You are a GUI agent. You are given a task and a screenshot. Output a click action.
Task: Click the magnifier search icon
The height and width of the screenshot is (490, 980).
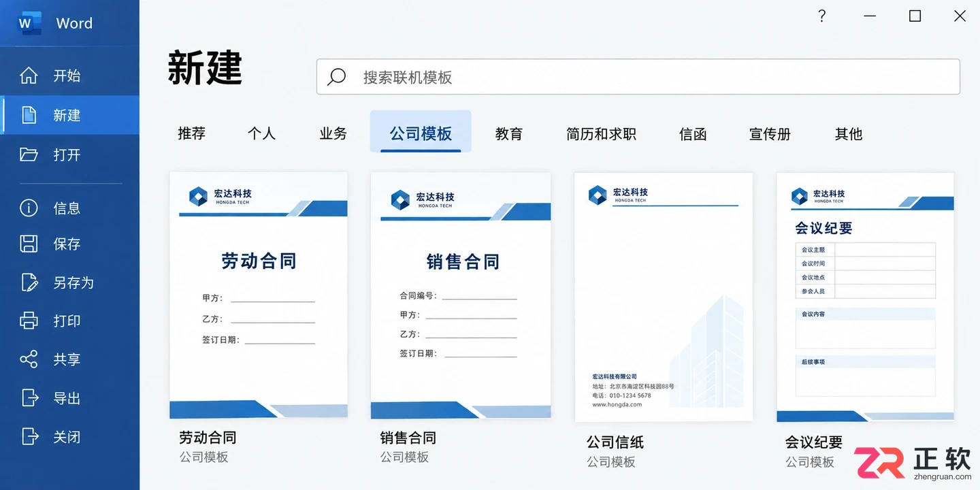[x=336, y=77]
